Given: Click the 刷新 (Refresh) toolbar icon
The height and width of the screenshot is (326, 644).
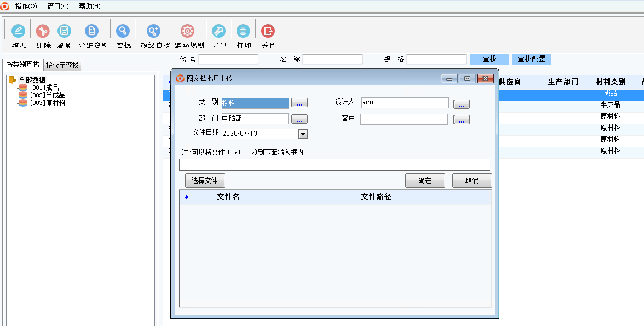Looking at the screenshot, I should pyautogui.click(x=65, y=31).
